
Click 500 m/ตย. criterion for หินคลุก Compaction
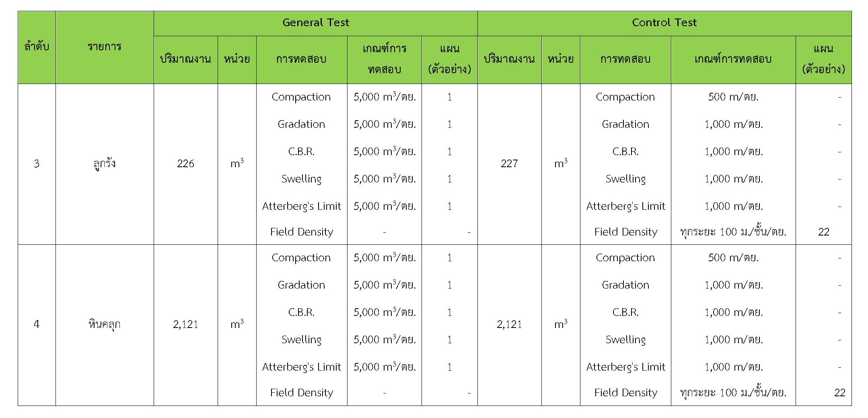(733, 258)
